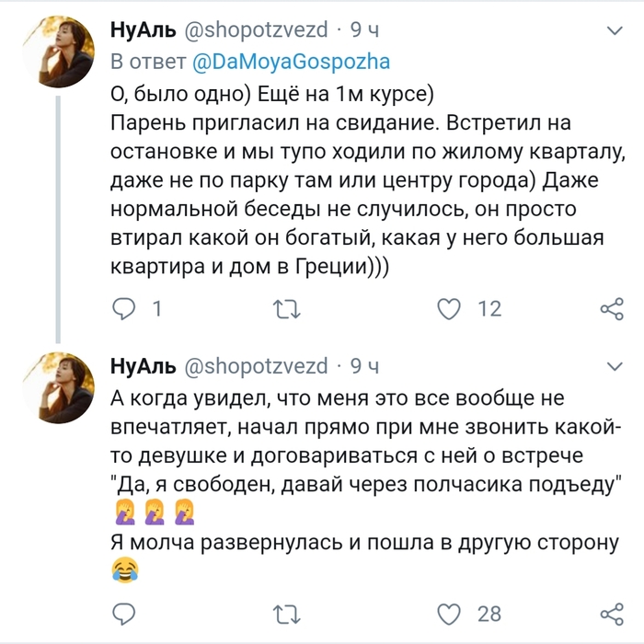This screenshot has width=644, height=644.
Task: Open the НуАль display name in the top tweet
Action: (x=144, y=30)
